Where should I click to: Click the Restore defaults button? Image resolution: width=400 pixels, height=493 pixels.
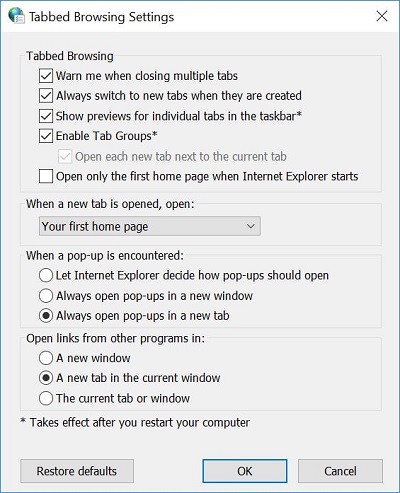click(x=77, y=471)
